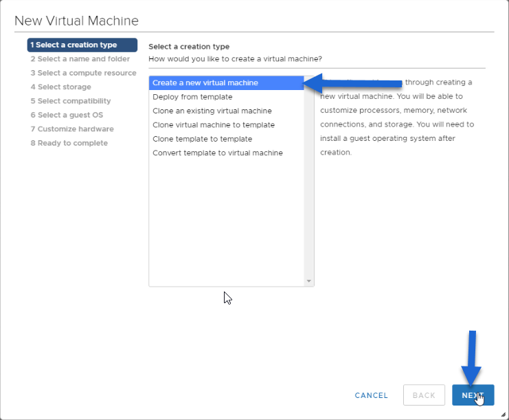The image size is (509, 420).
Task: Click the NEXT button
Action: pyautogui.click(x=473, y=395)
